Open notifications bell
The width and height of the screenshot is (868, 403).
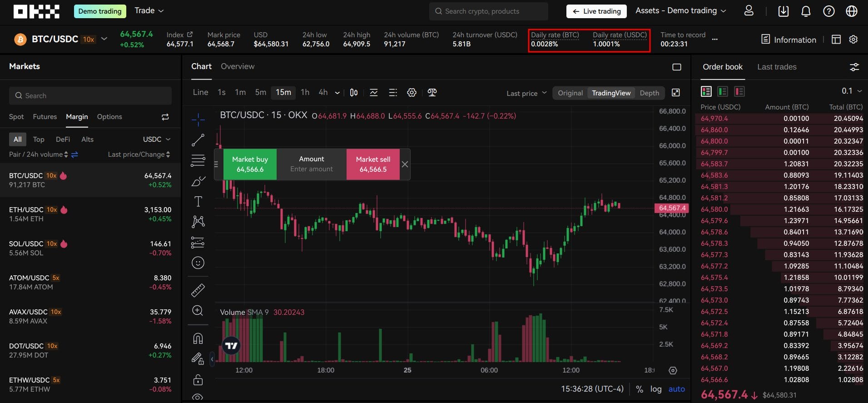coord(806,11)
